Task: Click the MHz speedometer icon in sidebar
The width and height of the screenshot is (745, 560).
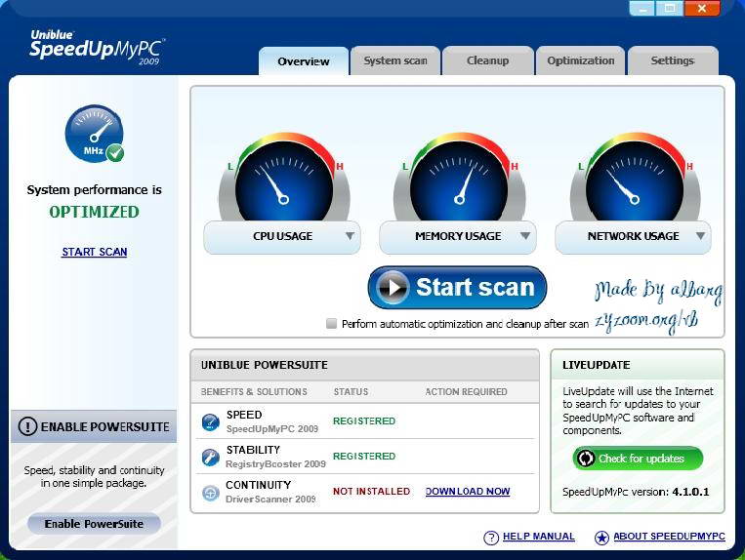Action: (94, 134)
